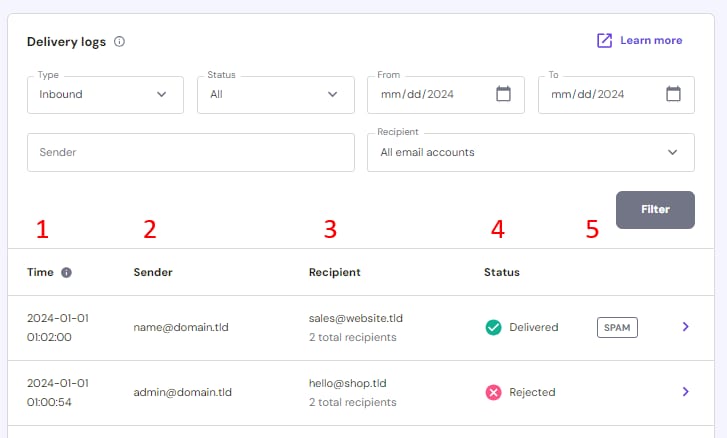
Task: Click the red Rejected cross icon
Action: coord(493,392)
